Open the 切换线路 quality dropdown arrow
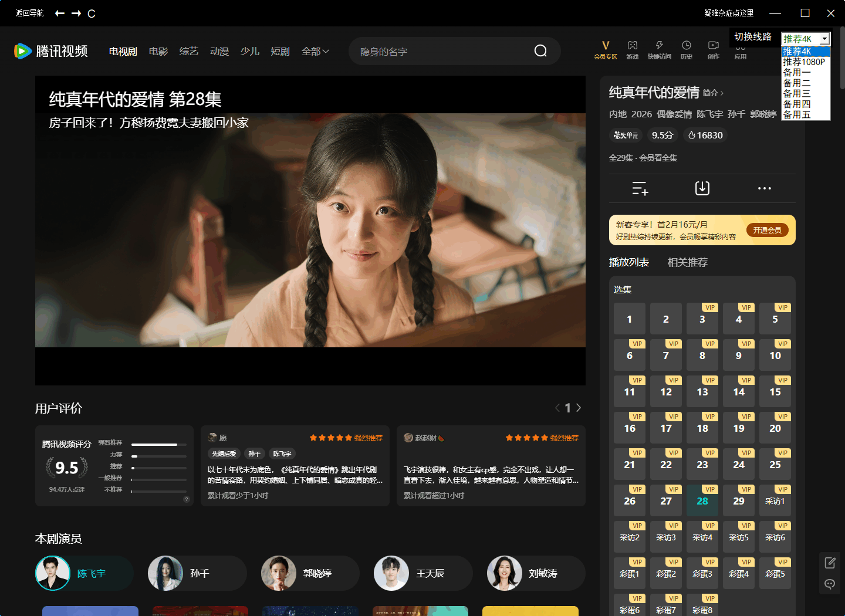845x616 pixels. point(826,39)
